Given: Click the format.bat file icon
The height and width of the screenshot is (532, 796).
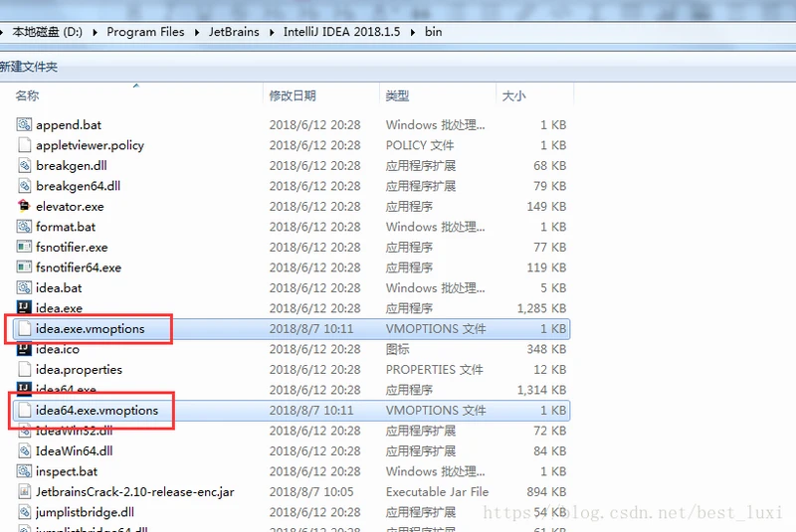Looking at the screenshot, I should point(24,227).
